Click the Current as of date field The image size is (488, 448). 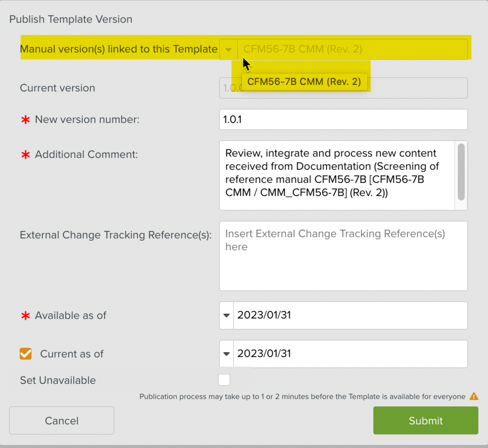(x=350, y=354)
